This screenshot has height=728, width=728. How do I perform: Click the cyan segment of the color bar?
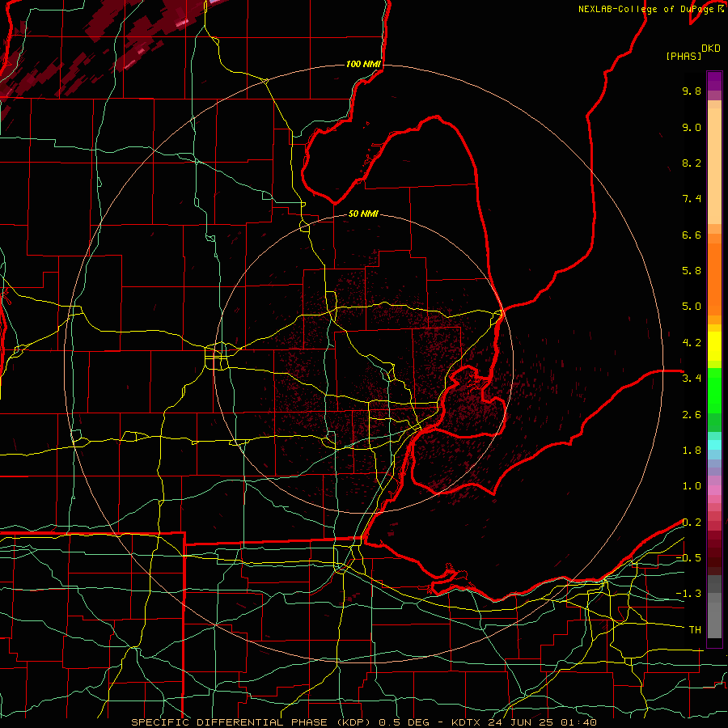click(714, 445)
